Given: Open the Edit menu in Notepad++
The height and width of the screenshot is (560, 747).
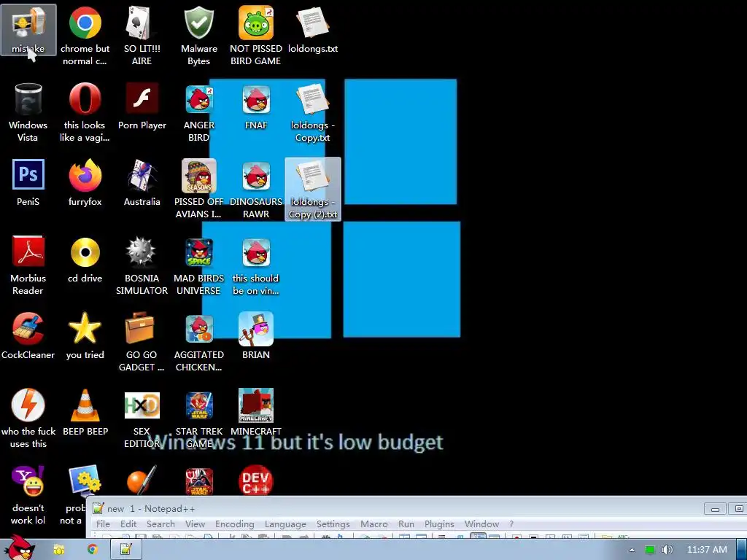Looking at the screenshot, I should 128,524.
